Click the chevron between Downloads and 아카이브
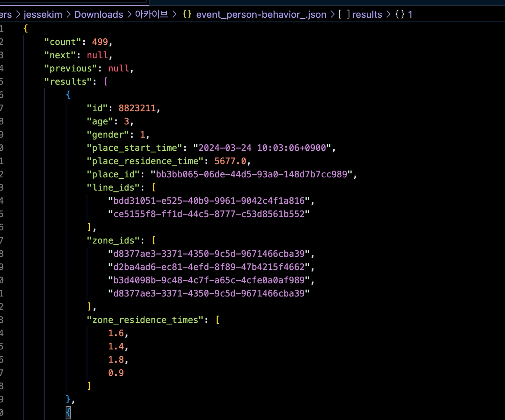 pos(130,14)
